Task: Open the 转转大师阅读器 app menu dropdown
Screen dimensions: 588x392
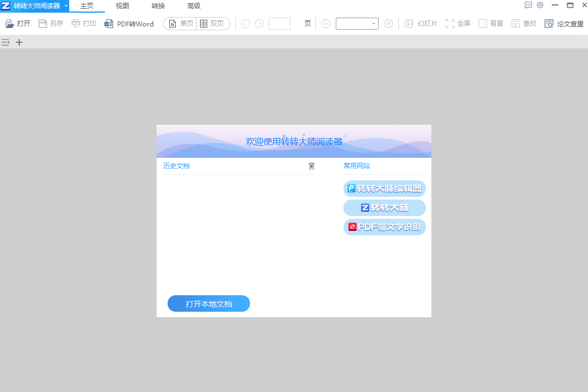Action: click(66, 6)
